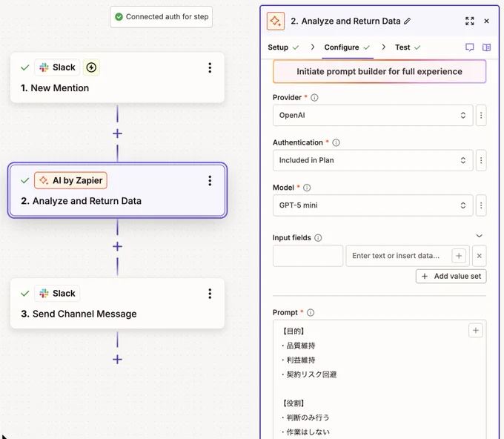Viewport: 504px width, 439px height.
Task: Rename step with the pencil icon
Action: [407, 22]
